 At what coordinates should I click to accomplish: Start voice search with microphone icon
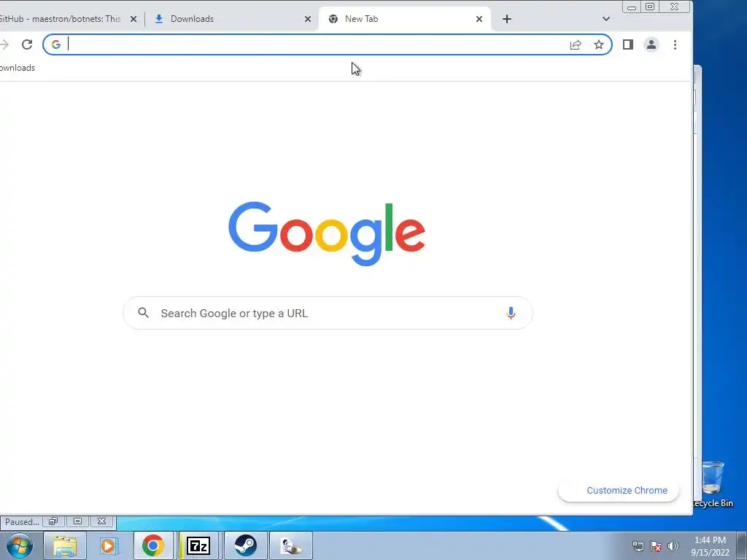(x=511, y=313)
